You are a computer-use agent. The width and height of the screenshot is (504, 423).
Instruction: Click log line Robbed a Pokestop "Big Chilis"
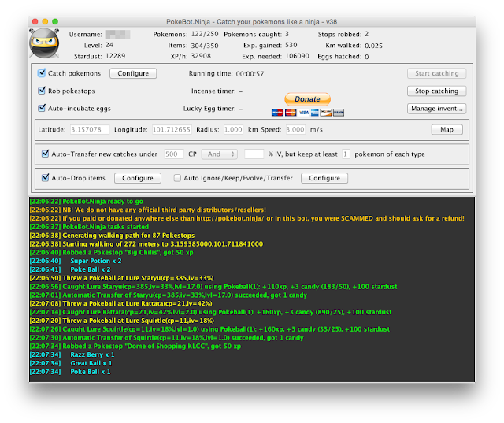tap(112, 252)
